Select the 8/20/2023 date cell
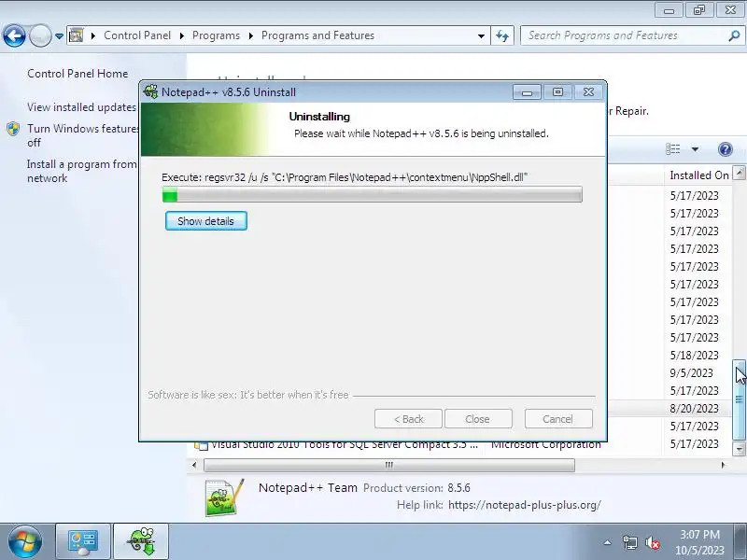The image size is (747, 560). coord(694,409)
